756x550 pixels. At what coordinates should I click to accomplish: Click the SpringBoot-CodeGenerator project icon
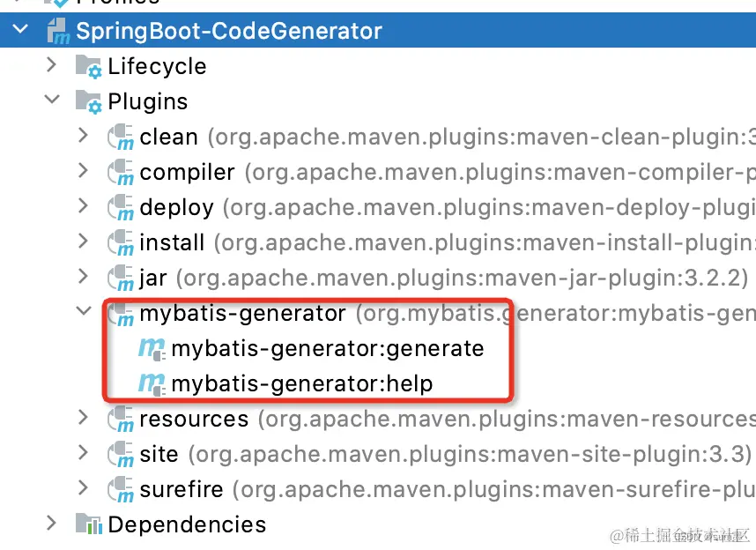pos(56,31)
